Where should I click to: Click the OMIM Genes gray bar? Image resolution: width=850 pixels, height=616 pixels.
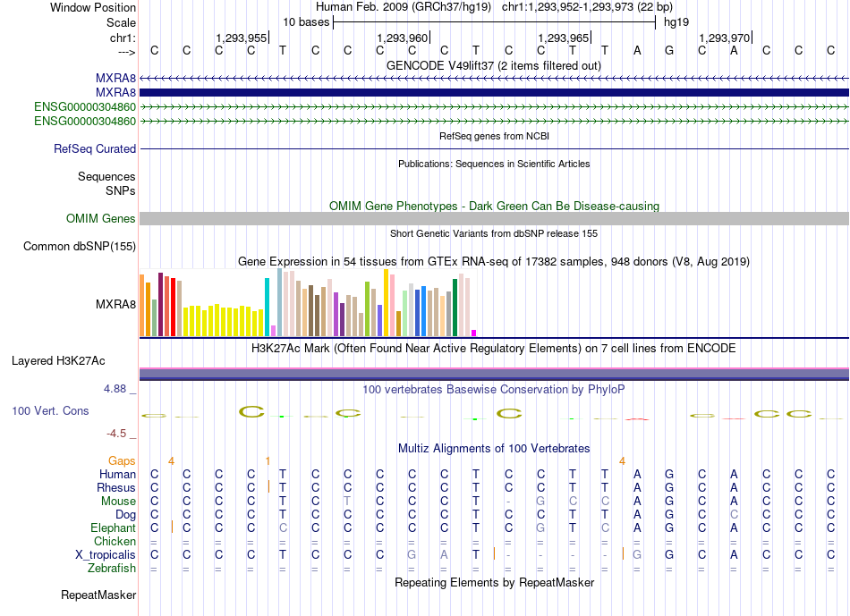[494, 218]
